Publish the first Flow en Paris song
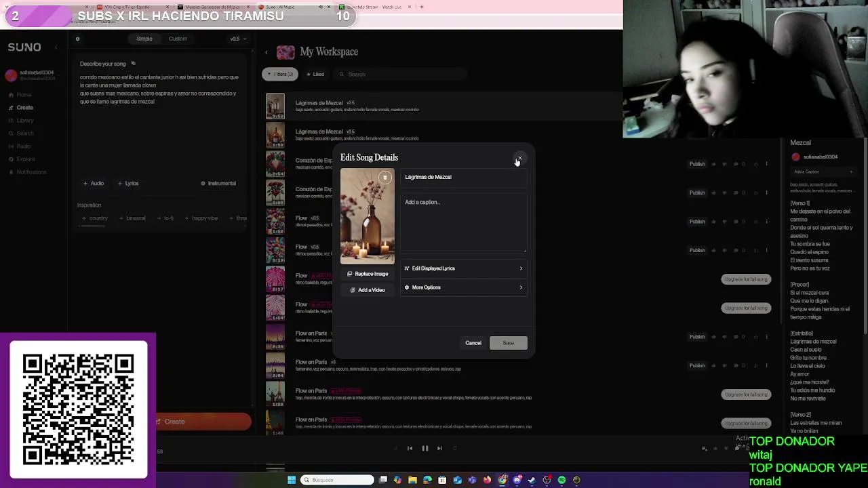The image size is (868, 488). click(x=697, y=337)
